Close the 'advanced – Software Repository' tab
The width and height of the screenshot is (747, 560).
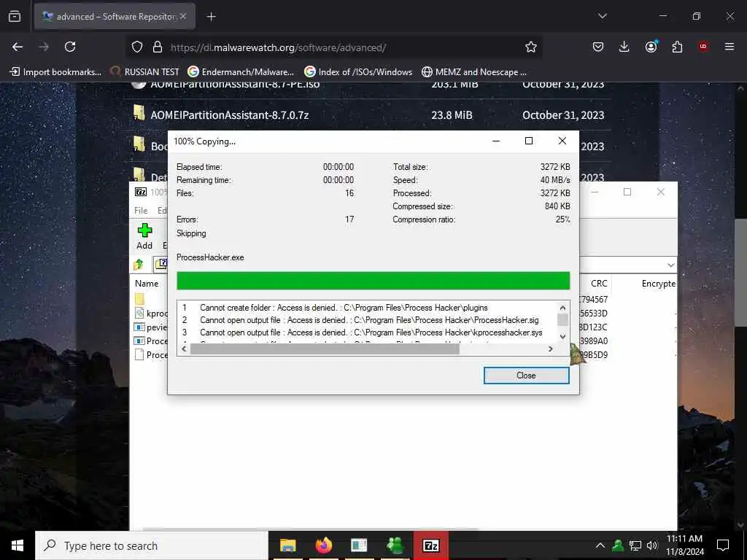click(x=183, y=16)
